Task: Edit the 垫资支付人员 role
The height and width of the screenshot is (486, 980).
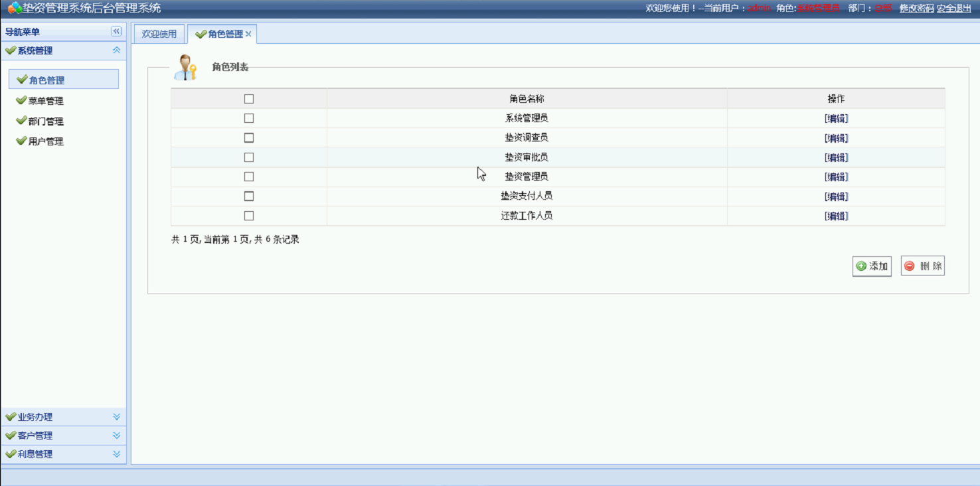Action: coord(836,197)
